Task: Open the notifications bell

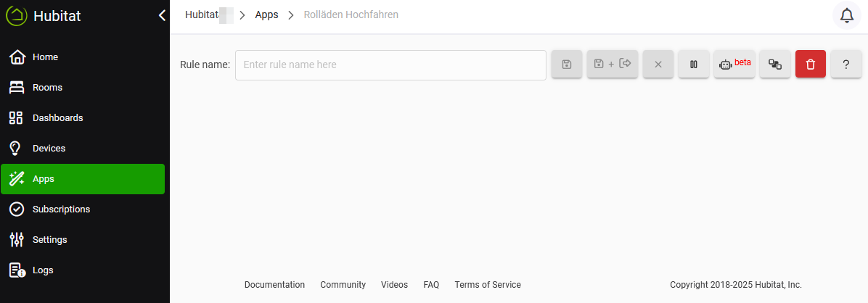Action: pyautogui.click(x=846, y=15)
